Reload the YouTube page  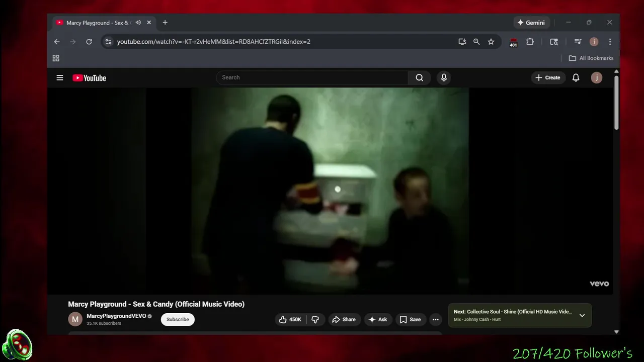tap(89, 42)
